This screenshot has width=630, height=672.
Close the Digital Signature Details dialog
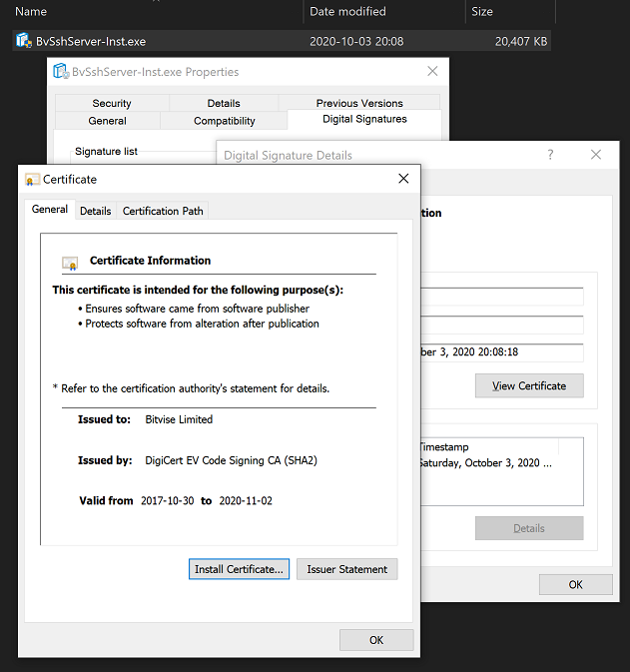[596, 155]
